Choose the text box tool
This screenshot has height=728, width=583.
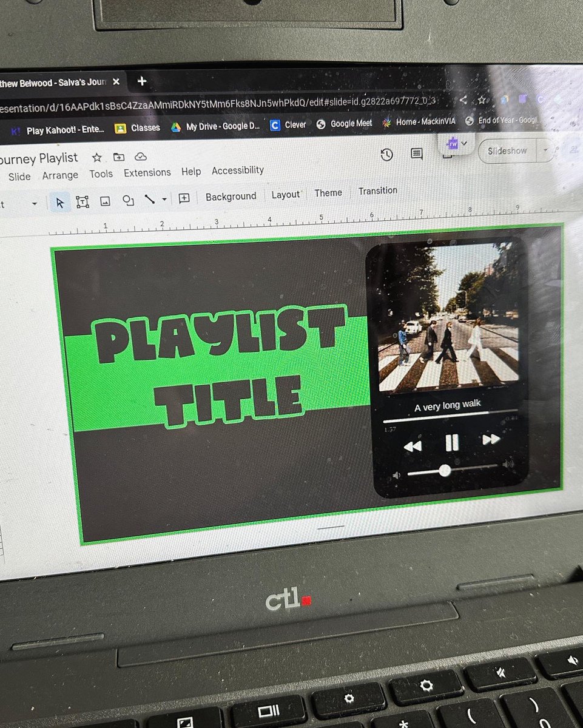[83, 201]
